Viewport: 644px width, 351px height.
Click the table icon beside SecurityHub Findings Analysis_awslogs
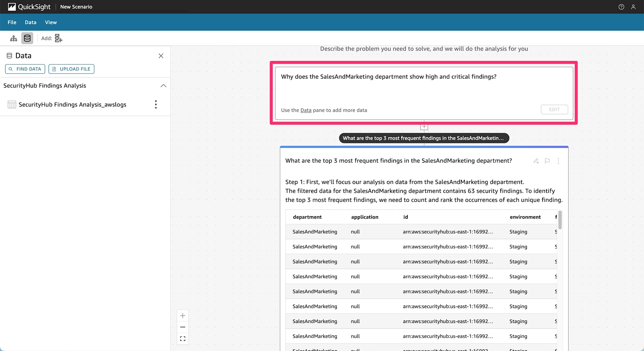[x=12, y=104]
